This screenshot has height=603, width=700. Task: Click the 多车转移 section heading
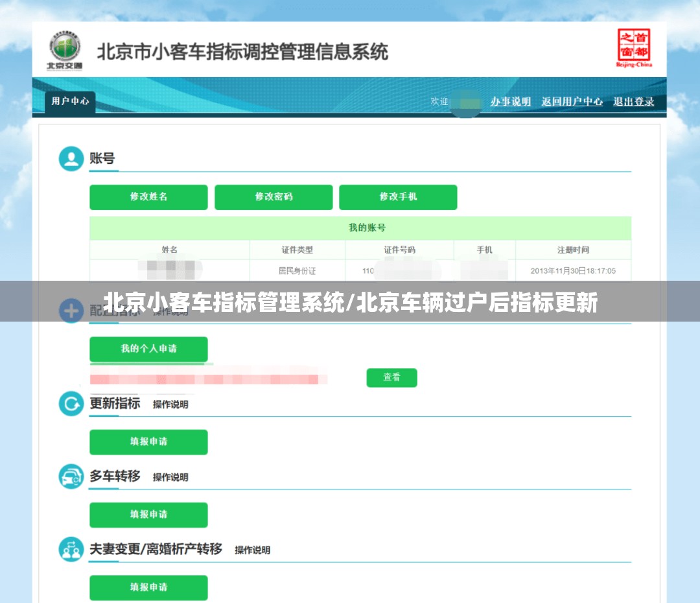pos(115,476)
